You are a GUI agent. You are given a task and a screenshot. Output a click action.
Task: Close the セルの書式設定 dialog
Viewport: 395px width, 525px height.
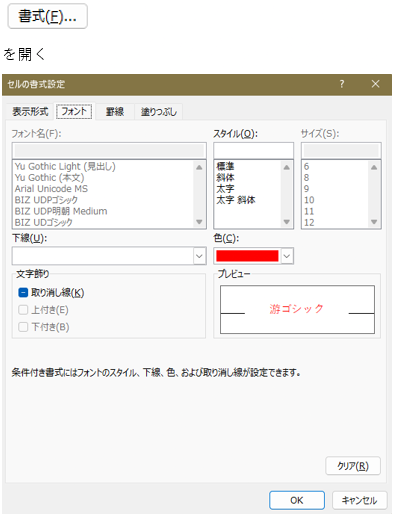point(375,84)
